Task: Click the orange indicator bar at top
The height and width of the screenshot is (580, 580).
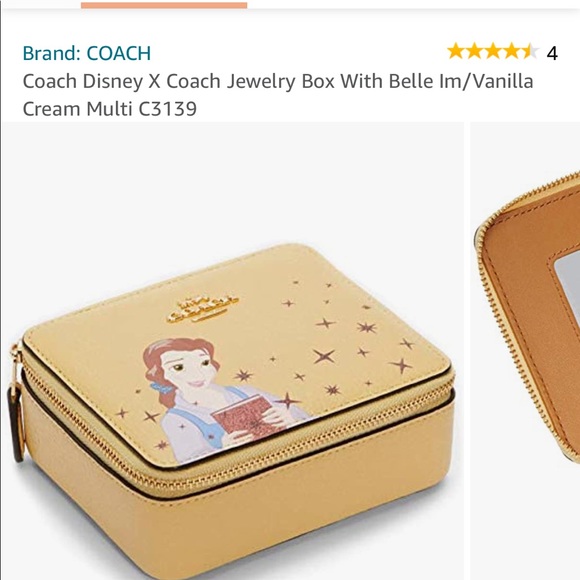Action: 164,5
